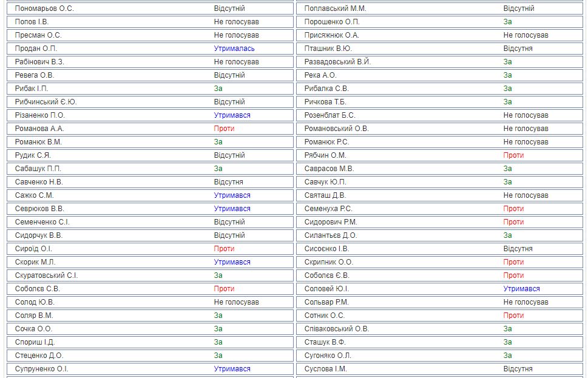Select the Продан О.П. row name
Image resolution: width=588 pixels, height=378 pixels.
coord(36,49)
